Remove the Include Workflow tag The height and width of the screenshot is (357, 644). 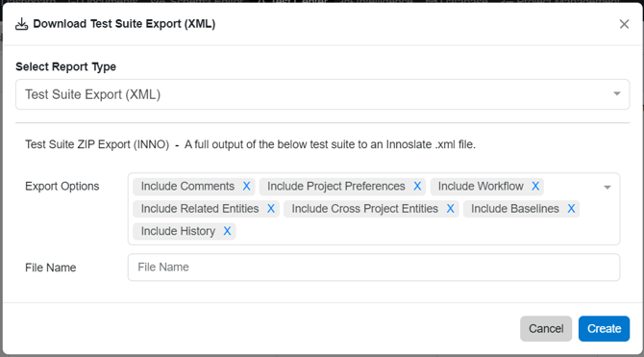pos(535,187)
